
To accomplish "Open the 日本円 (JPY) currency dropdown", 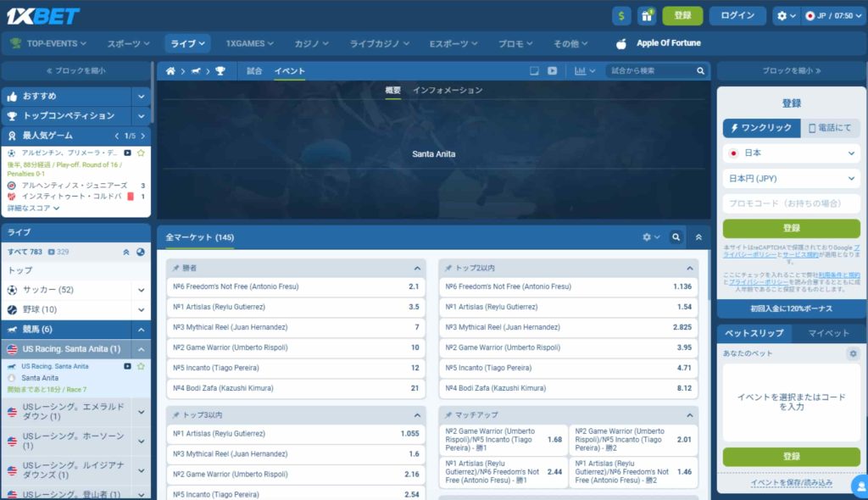I will (791, 178).
